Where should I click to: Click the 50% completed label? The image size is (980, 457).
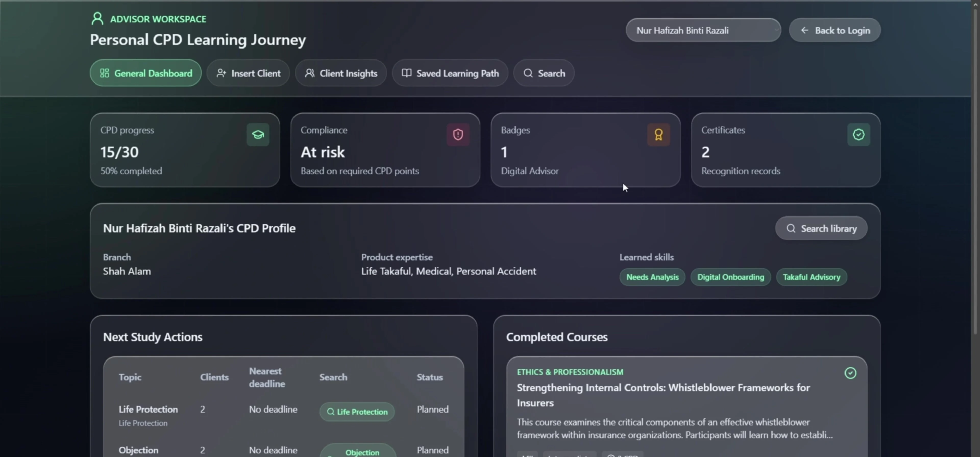(x=131, y=171)
